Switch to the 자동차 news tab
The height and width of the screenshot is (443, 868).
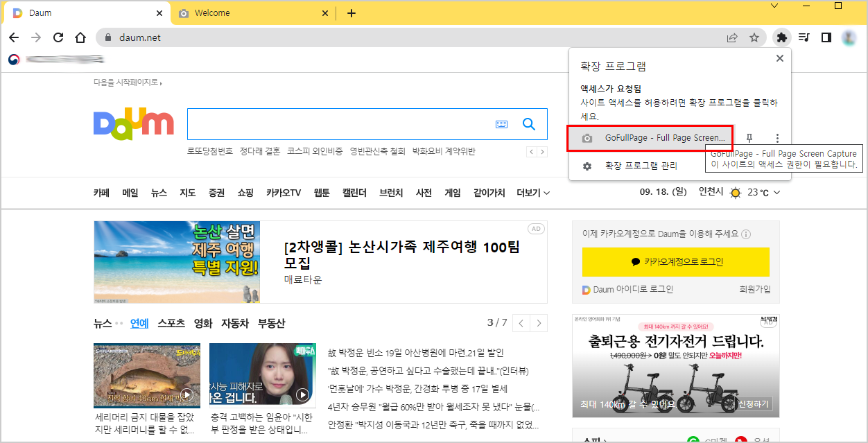[235, 323]
